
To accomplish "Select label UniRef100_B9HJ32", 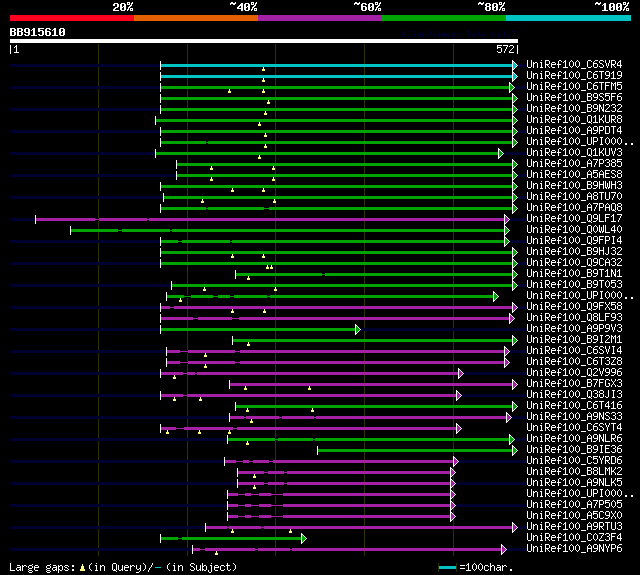I will coord(574,252).
